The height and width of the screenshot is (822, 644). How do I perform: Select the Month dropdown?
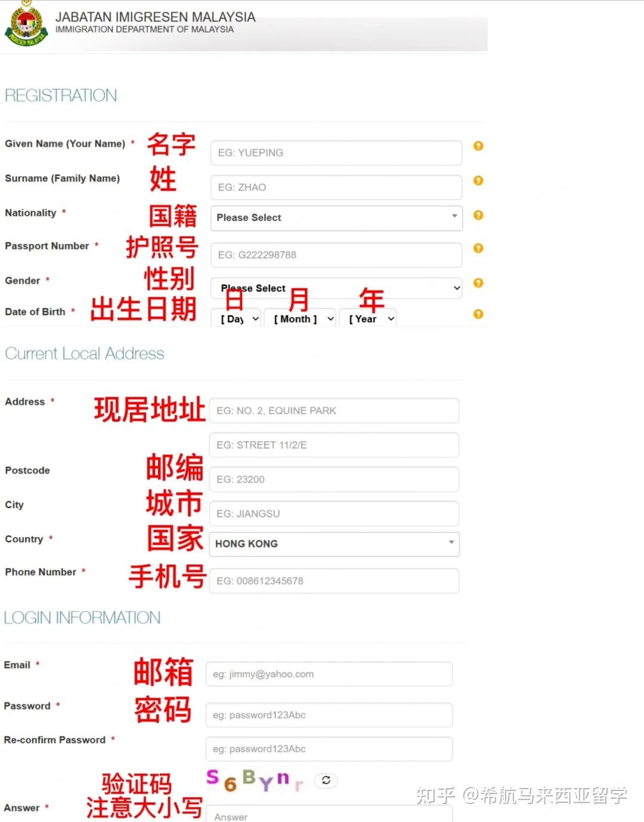(300, 318)
